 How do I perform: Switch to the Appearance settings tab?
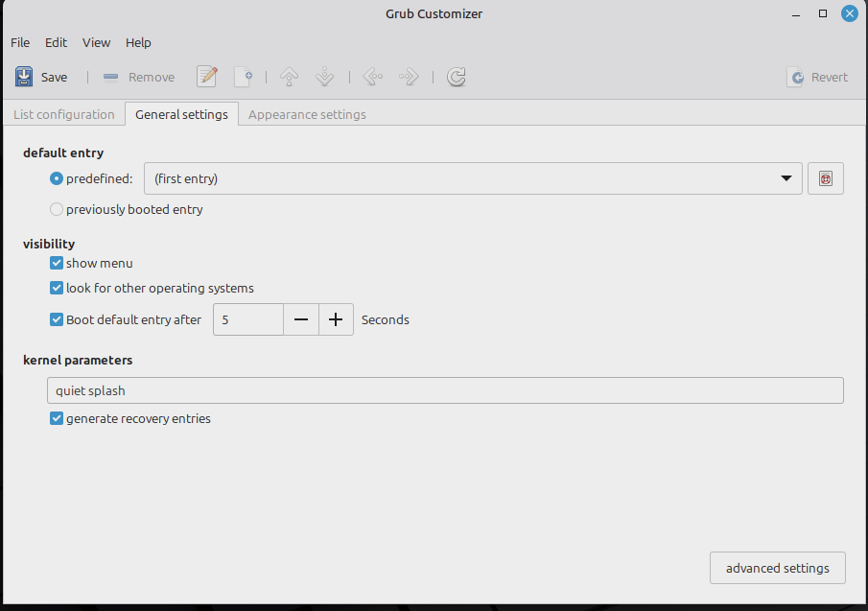click(307, 114)
